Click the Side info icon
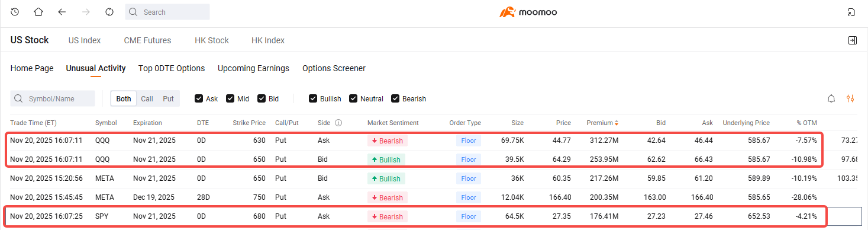The image size is (868, 230). (338, 123)
